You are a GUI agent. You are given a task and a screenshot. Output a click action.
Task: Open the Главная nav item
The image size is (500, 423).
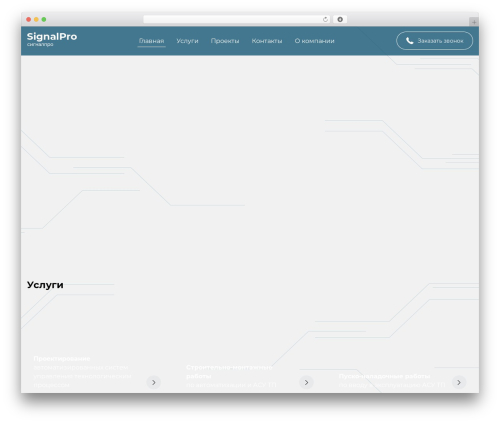151,41
